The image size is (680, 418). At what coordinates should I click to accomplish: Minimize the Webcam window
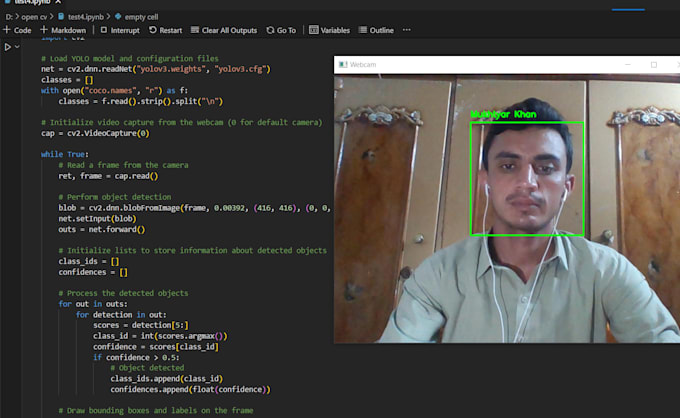pos(628,65)
